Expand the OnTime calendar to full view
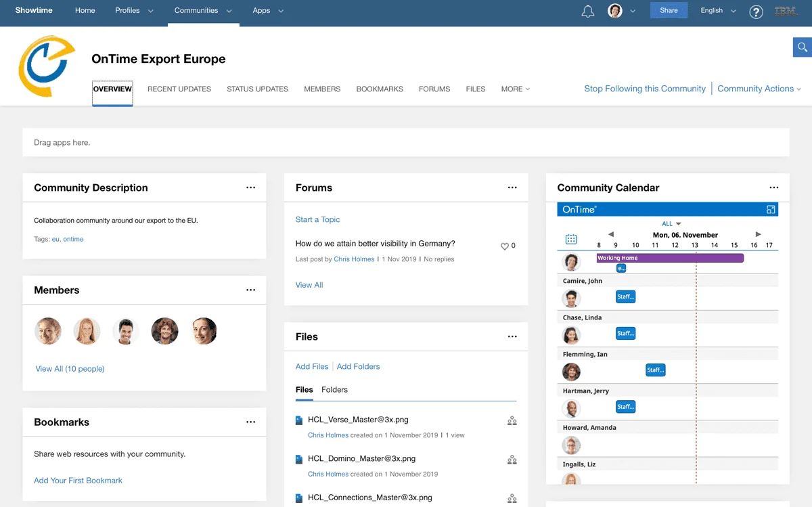The height and width of the screenshot is (507, 812). pyautogui.click(x=771, y=210)
